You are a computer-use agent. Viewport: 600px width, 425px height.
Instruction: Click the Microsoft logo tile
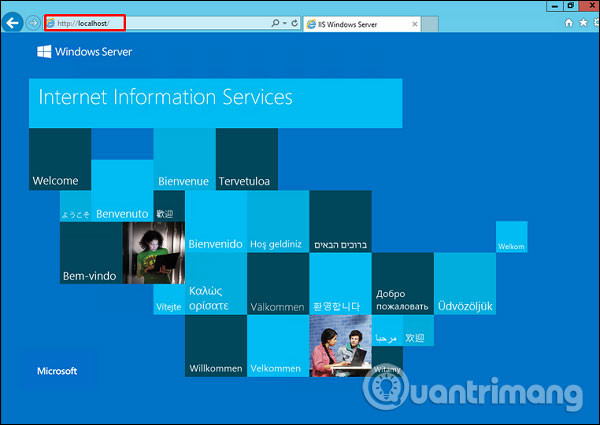pos(58,370)
